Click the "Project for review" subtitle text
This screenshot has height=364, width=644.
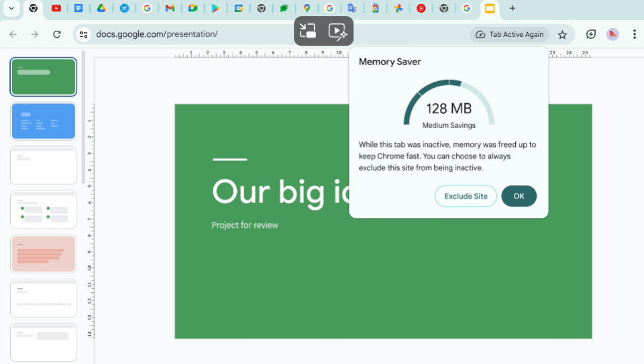[245, 225]
